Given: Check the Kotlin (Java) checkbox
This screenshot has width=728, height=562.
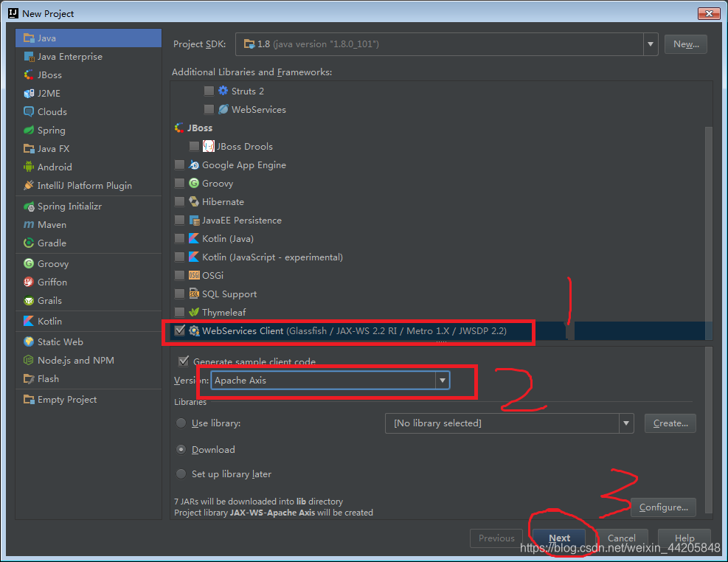Looking at the screenshot, I should pos(179,238).
